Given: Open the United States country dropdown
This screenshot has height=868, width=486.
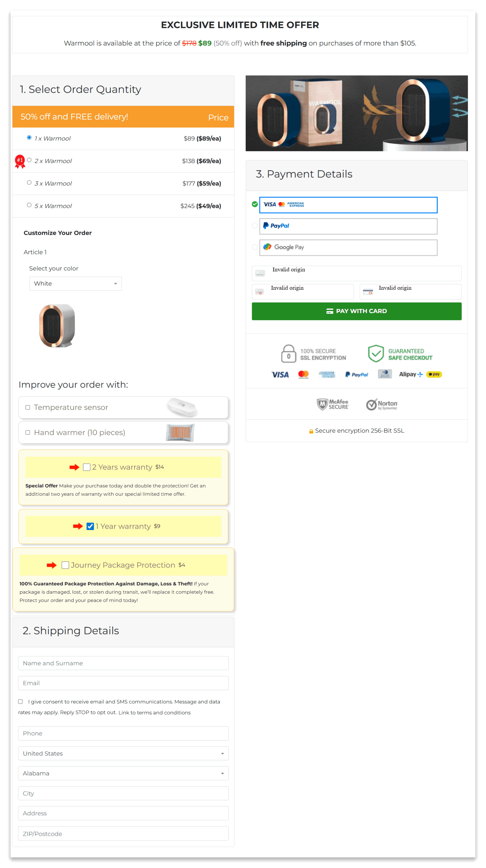Looking at the screenshot, I should click(x=123, y=753).
